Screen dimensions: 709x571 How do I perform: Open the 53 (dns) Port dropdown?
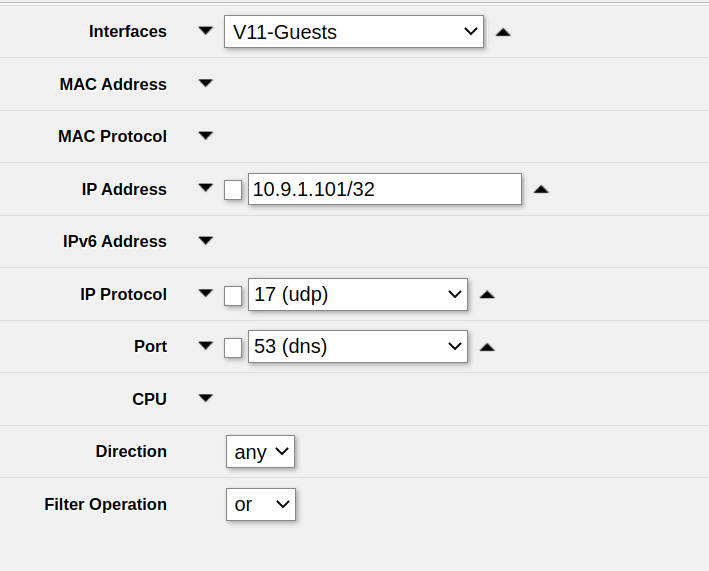point(357,347)
